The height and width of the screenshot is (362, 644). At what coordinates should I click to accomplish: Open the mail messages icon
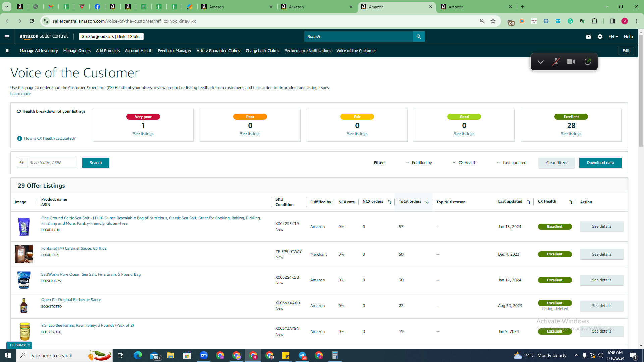coord(588,37)
